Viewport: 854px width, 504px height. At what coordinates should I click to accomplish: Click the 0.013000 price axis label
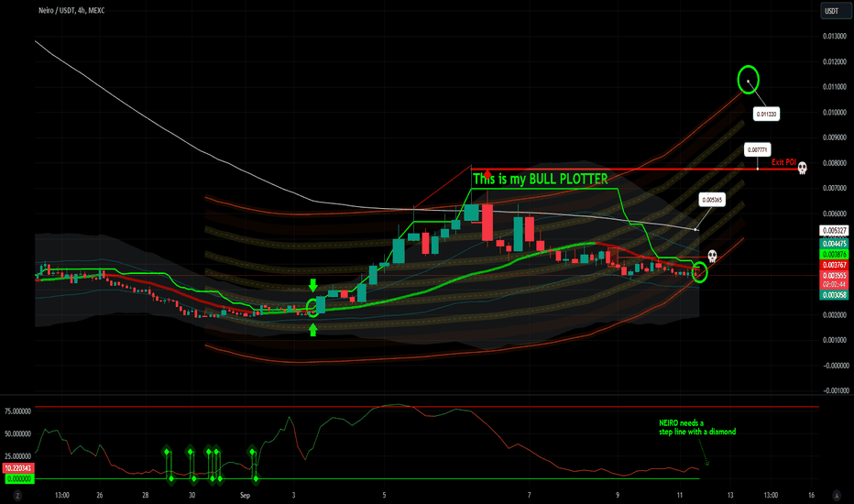pyautogui.click(x=835, y=36)
